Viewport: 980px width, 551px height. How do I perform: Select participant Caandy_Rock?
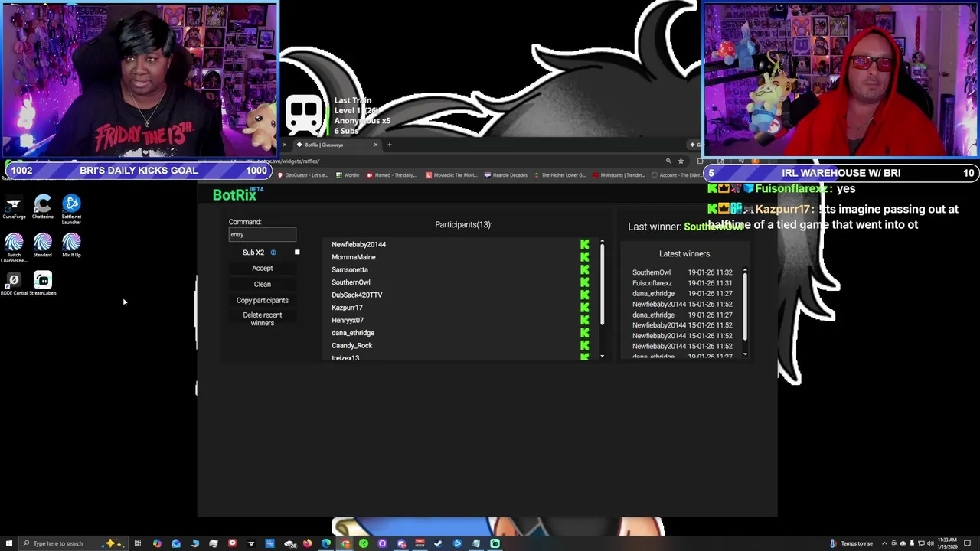(351, 345)
